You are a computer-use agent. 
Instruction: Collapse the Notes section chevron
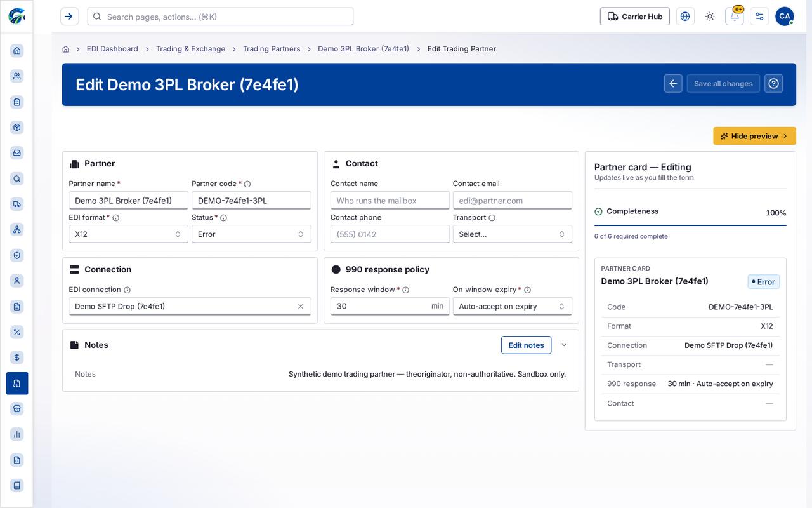point(564,345)
